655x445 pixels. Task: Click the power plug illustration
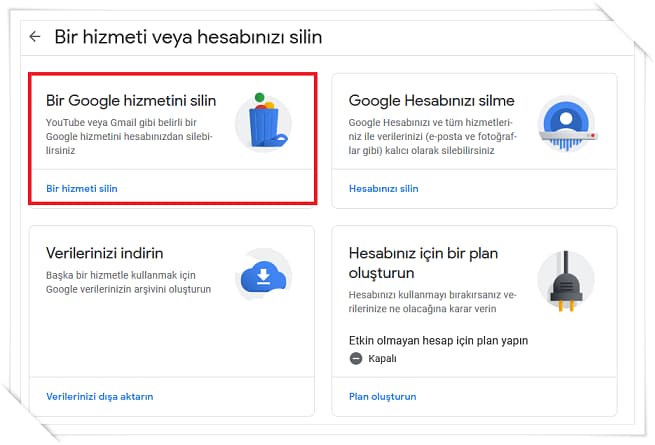[566, 281]
